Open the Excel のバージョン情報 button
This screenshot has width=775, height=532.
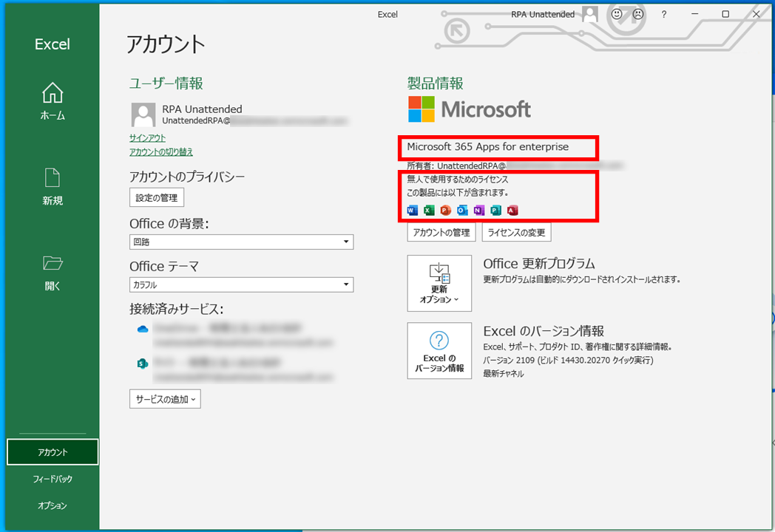click(439, 351)
